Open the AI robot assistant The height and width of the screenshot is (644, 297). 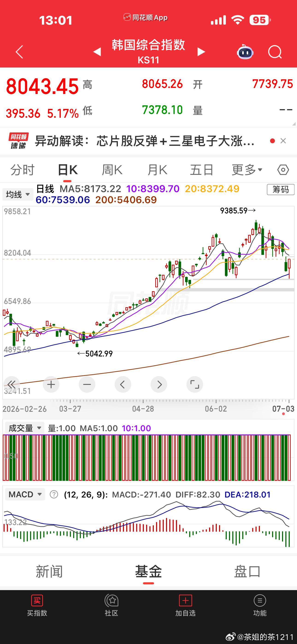point(245,52)
